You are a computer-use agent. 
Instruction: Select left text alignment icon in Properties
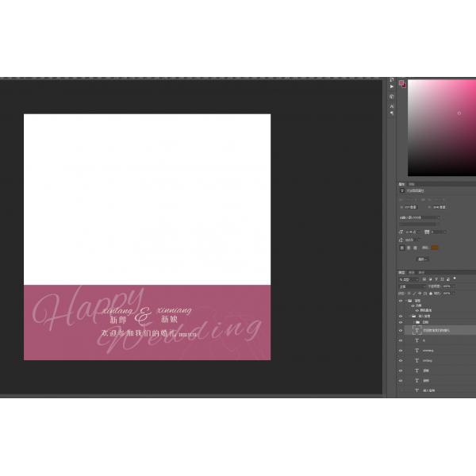pyautogui.click(x=401, y=248)
